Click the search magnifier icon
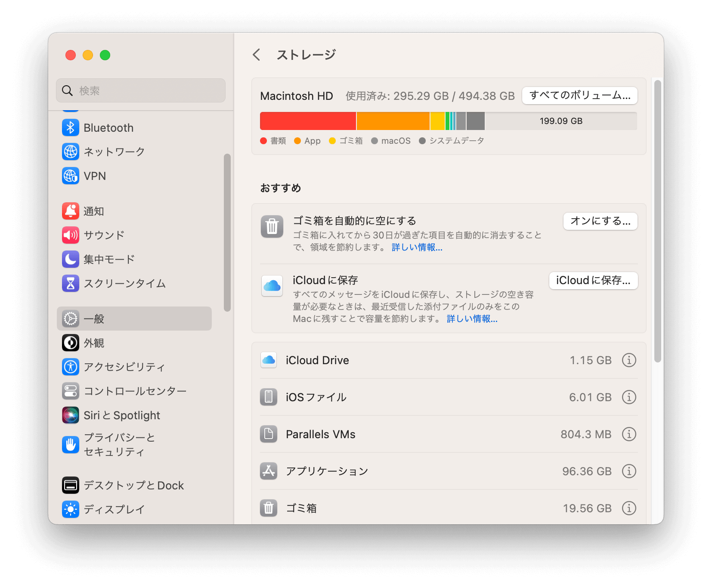 [x=67, y=90]
